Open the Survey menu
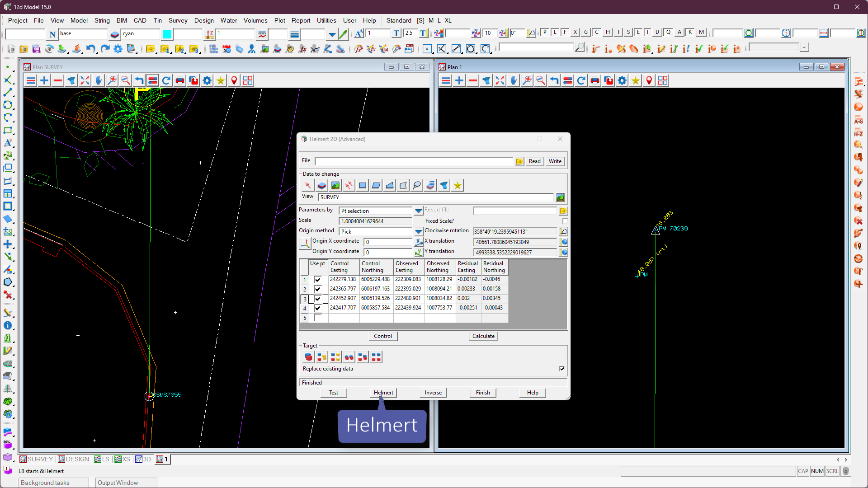Viewport: 868px width, 488px height. pyautogui.click(x=178, y=20)
